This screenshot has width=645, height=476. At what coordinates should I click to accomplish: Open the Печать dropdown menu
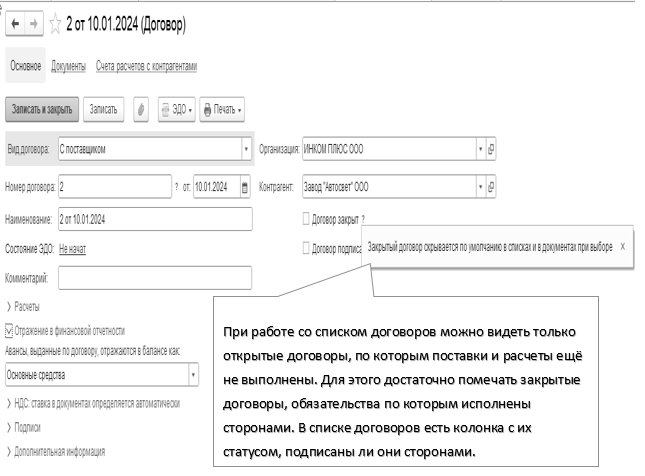(x=222, y=109)
